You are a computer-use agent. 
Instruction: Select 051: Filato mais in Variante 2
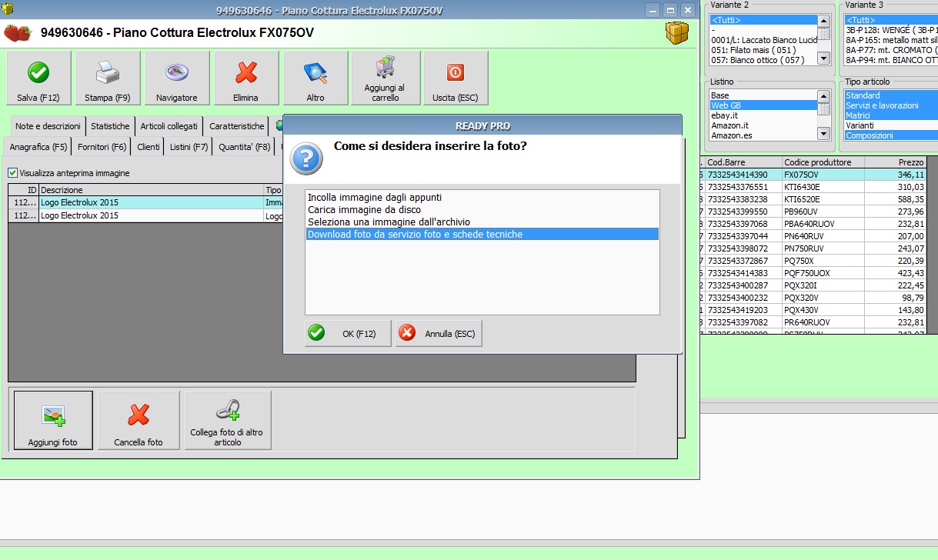pos(763,50)
